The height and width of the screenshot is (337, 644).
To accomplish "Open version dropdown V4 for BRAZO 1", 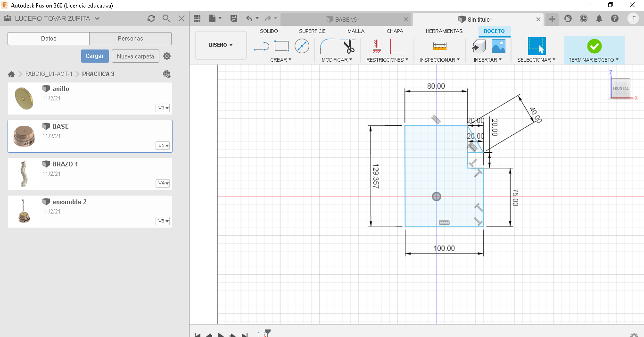I will coord(163,183).
